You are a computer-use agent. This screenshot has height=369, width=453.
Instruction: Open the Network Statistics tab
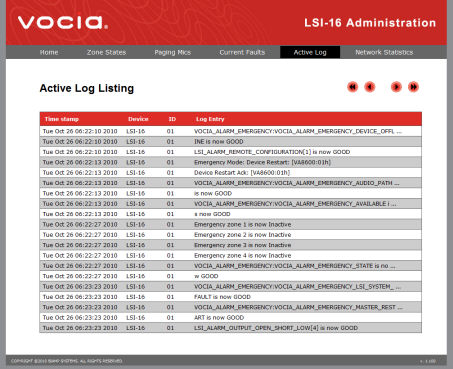pos(384,52)
